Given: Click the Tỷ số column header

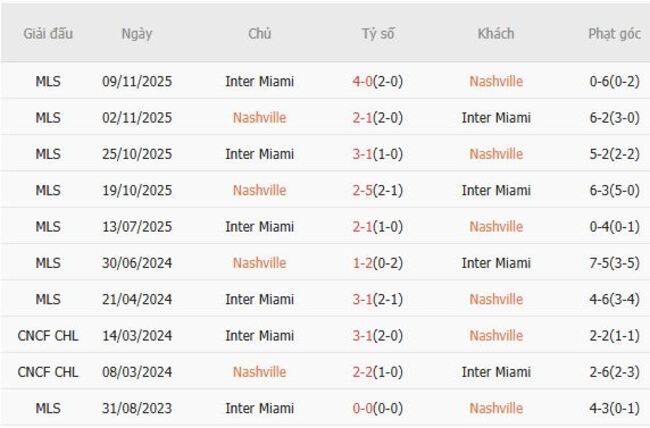Looking at the screenshot, I should click(378, 34).
